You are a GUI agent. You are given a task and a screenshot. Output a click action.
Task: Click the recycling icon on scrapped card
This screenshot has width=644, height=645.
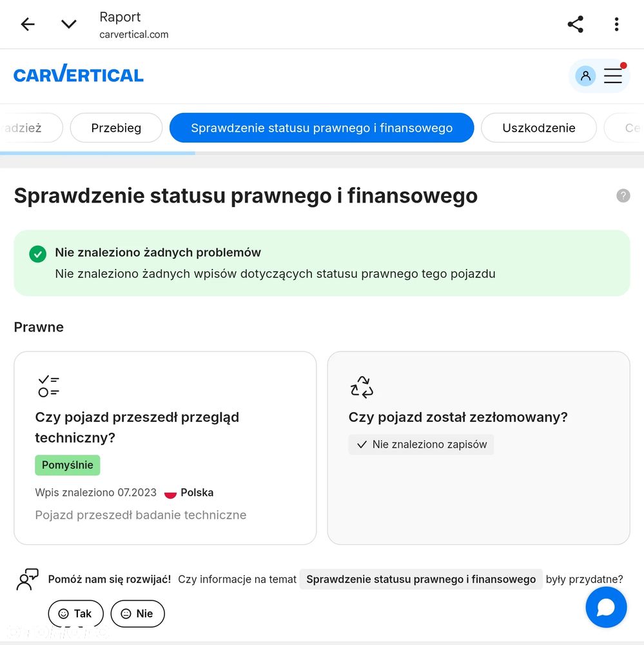[x=362, y=387]
